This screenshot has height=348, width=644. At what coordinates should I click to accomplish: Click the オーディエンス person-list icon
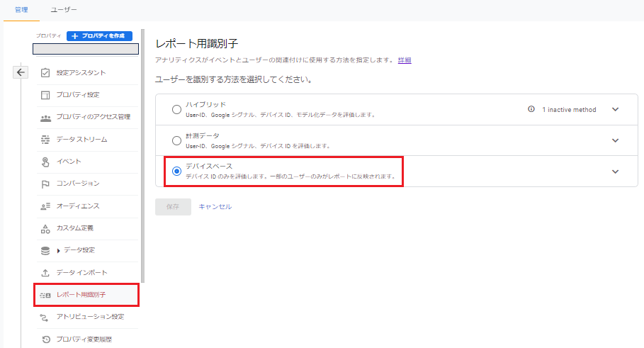[x=45, y=206]
